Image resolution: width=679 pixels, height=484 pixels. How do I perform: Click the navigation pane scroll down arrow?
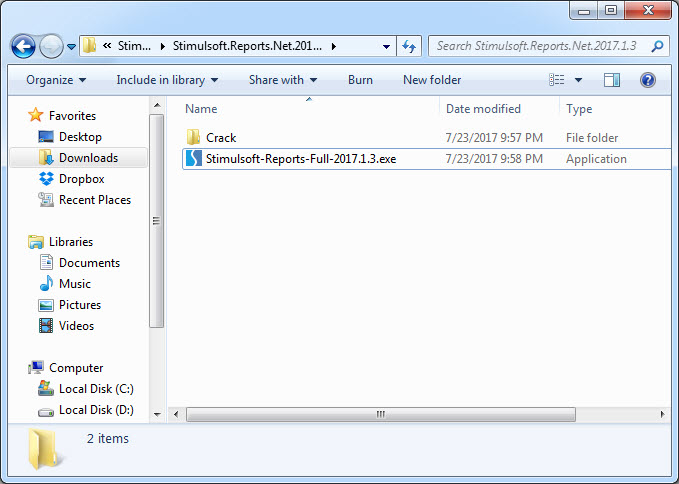click(157, 414)
